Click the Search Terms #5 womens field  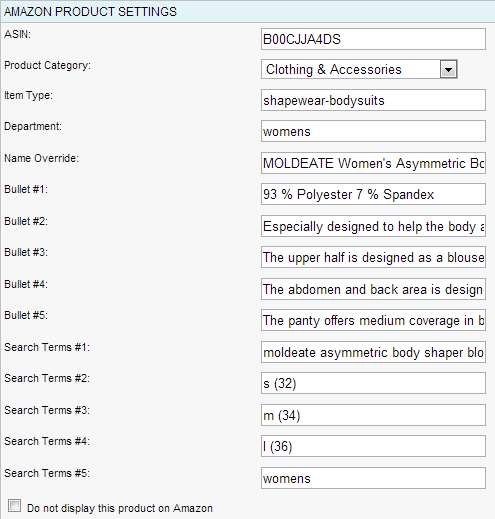[x=373, y=478]
